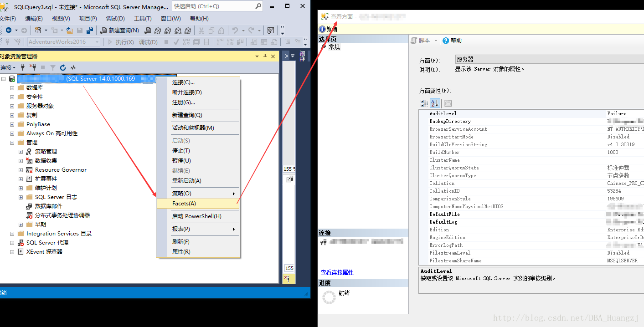The width and height of the screenshot is (644, 327).
Task: Select the 数据库邮件 tree item
Action: [x=49, y=206]
